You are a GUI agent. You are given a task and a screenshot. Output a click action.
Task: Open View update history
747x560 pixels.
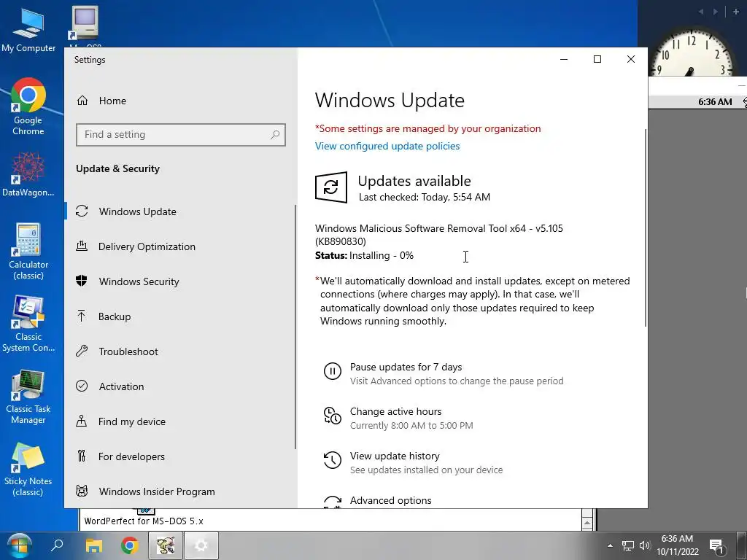(395, 456)
